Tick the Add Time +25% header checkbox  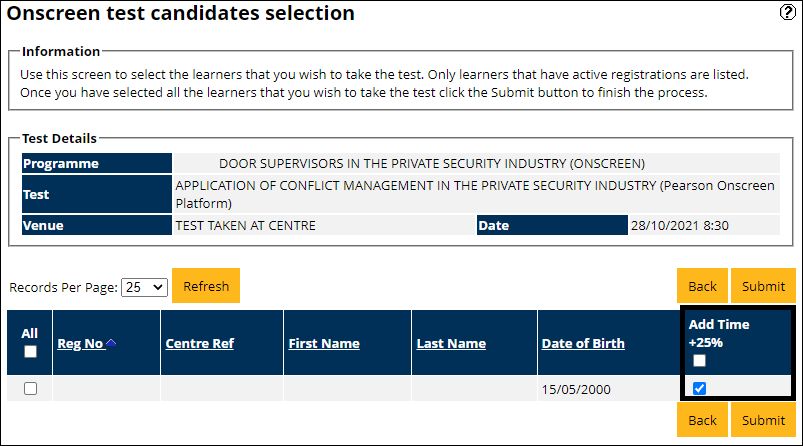tap(700, 360)
